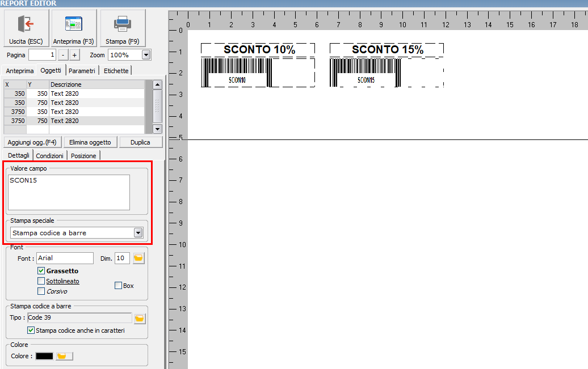The image size is (588, 369).
Task: Click the barcode Tipo field Code 39
Action: (80, 317)
